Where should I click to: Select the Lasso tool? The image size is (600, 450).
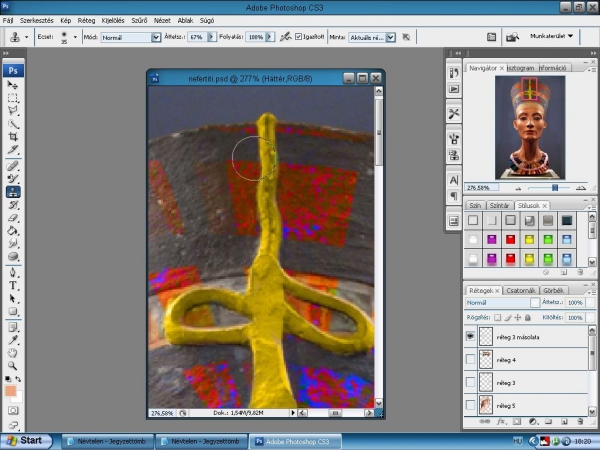(13, 111)
